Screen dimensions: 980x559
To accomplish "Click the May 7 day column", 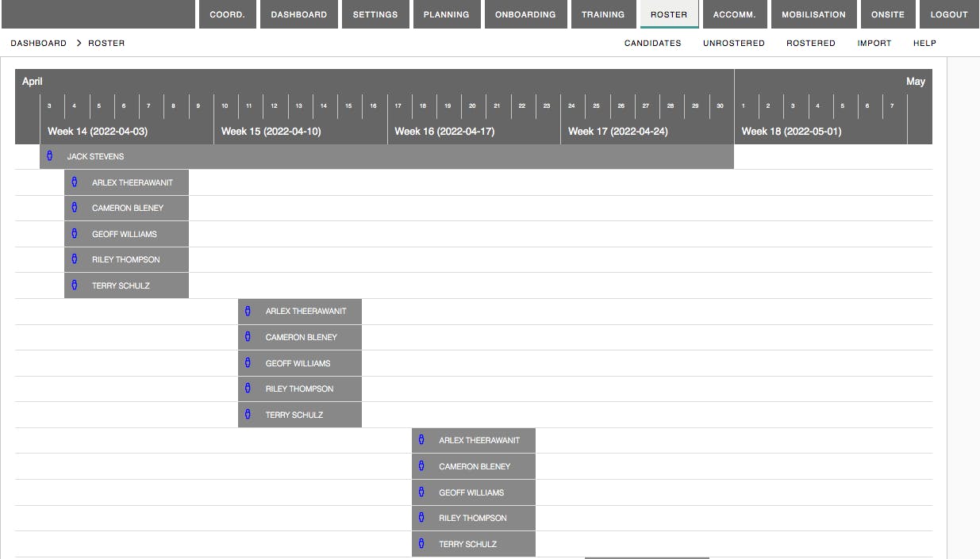I will 892,105.
